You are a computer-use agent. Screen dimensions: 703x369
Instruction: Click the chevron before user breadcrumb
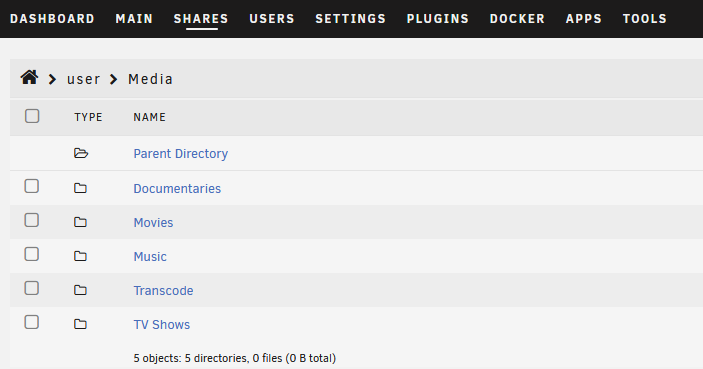pyautogui.click(x=52, y=79)
